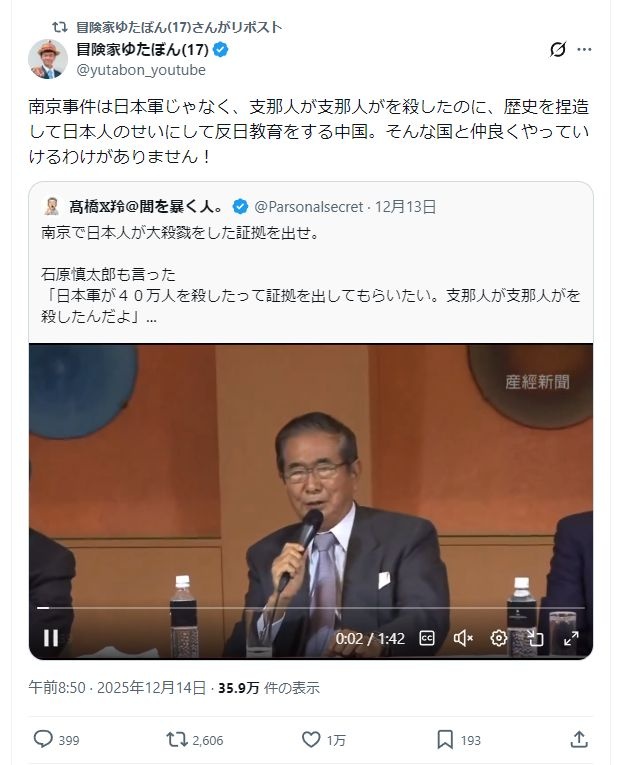The height and width of the screenshot is (765, 619).
Task: Click the 午前8:50 2025年12月14日 timestamp
Action: [x=117, y=688]
